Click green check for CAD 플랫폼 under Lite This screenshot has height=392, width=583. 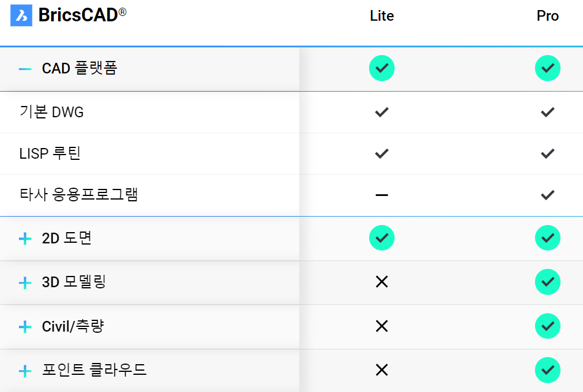382,68
